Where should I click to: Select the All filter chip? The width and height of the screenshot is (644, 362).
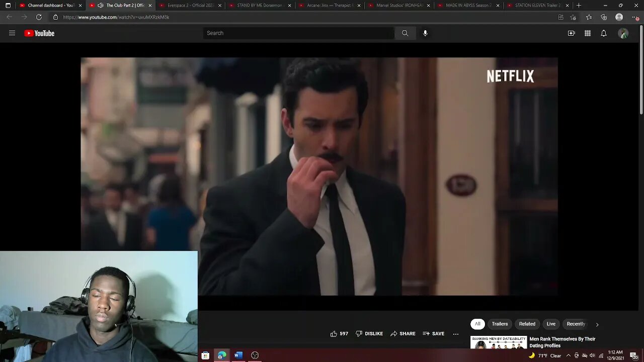(477, 324)
